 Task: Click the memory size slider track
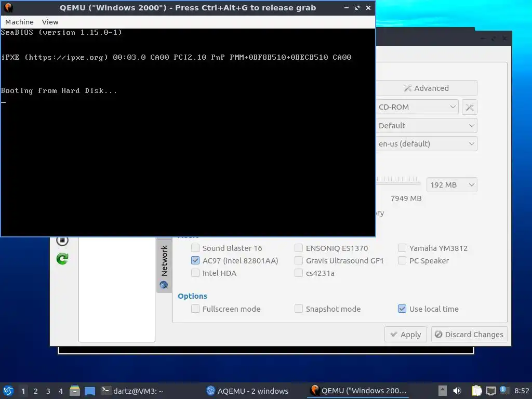click(398, 183)
